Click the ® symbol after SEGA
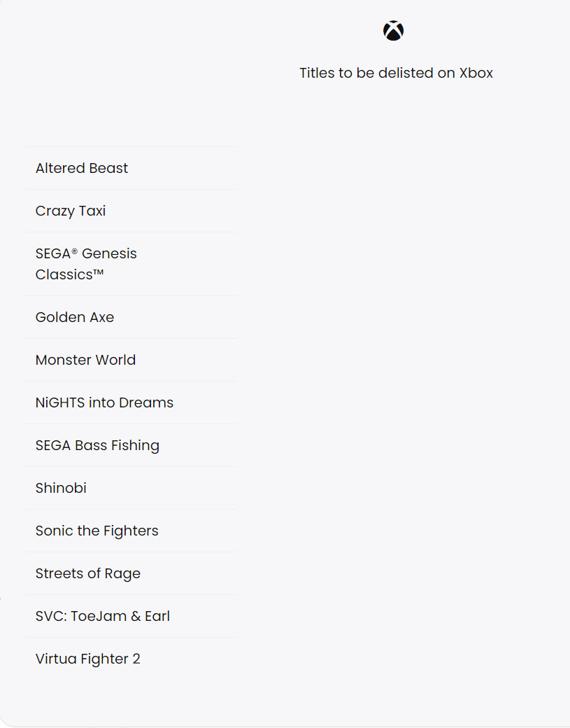Image resolution: width=570 pixels, height=728 pixels. tap(74, 251)
